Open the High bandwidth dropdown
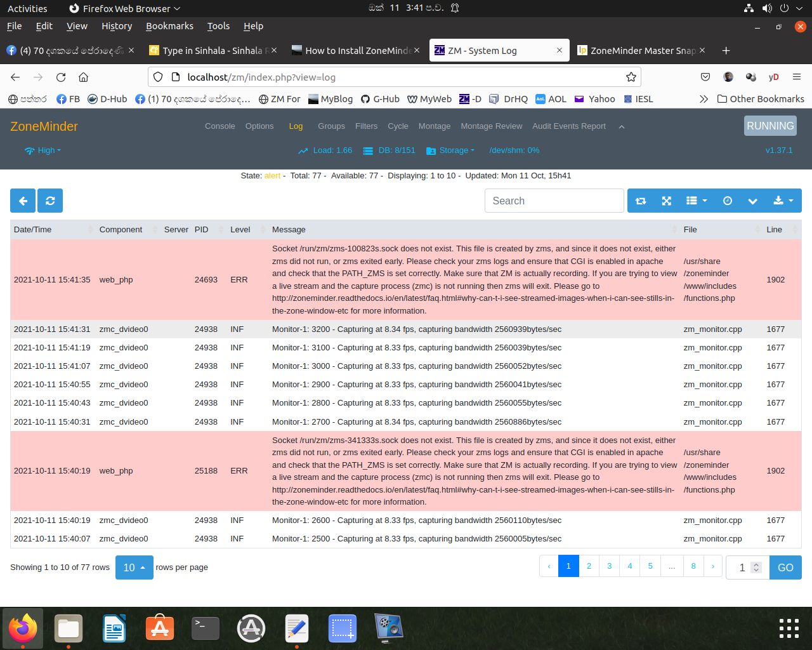The image size is (812, 650). click(x=43, y=150)
